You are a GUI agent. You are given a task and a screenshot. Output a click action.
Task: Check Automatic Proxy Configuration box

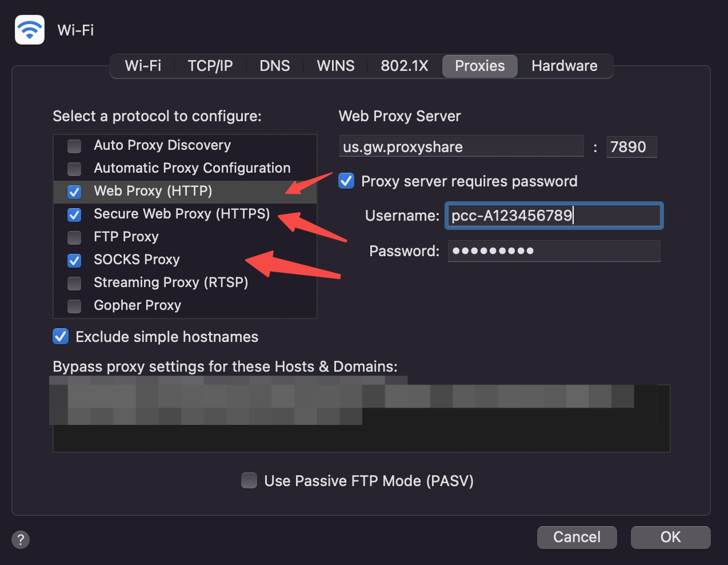(74, 169)
